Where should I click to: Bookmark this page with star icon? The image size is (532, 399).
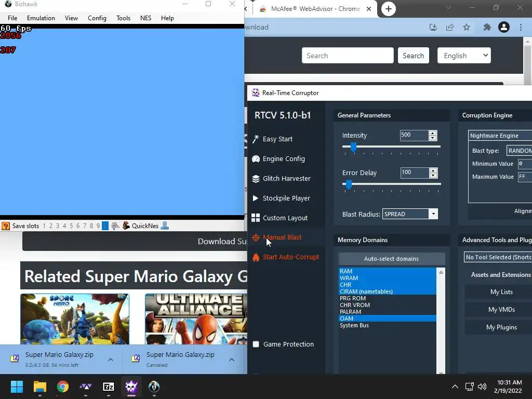pyautogui.click(x=467, y=27)
